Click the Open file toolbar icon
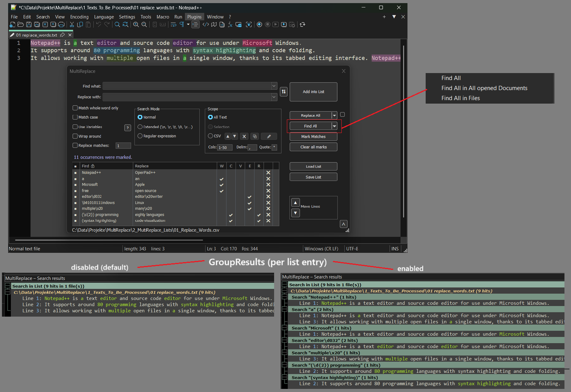 (20, 24)
